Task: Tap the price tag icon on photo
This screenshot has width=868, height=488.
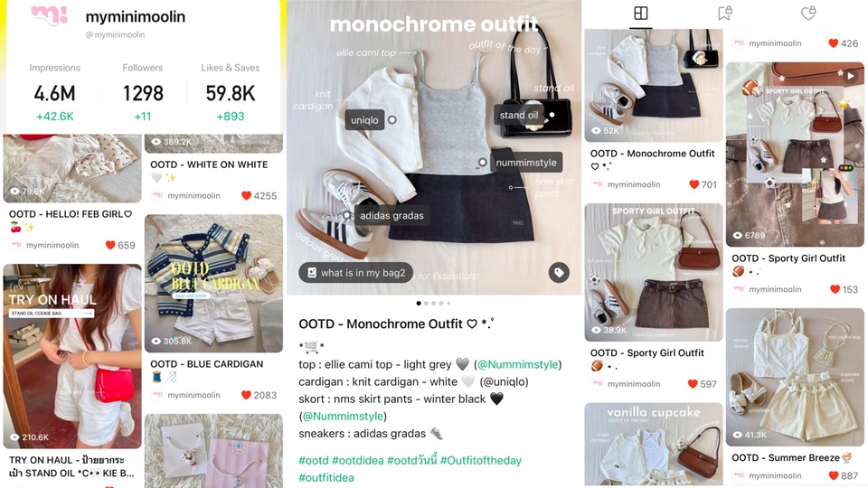Action: coord(559,272)
